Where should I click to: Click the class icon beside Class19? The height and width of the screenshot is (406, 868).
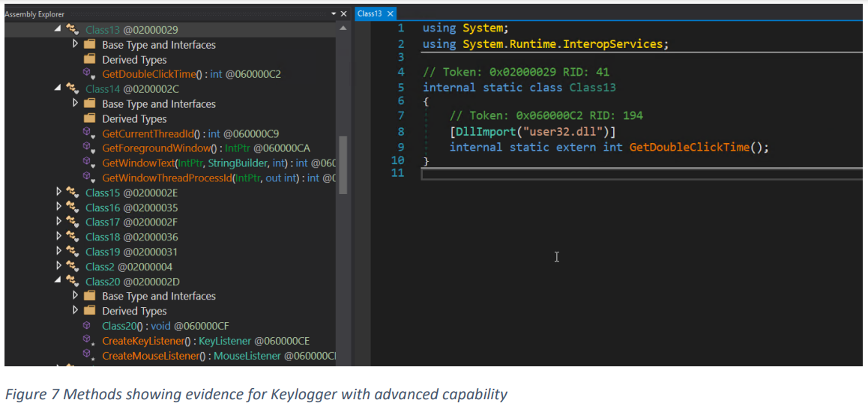[72, 252]
